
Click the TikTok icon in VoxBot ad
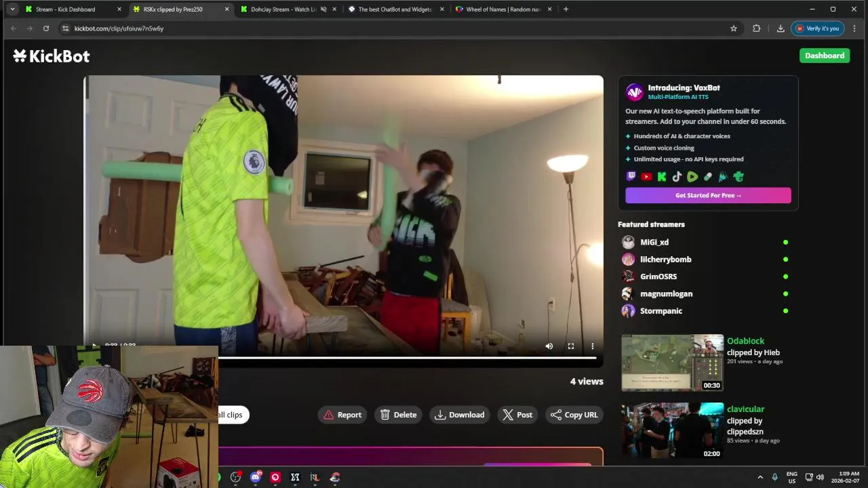[677, 177]
